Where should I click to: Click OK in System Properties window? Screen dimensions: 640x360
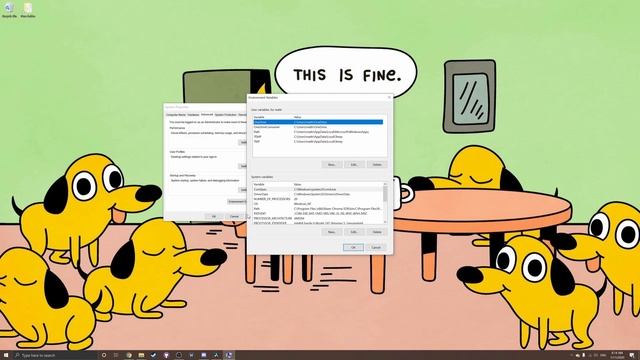[213, 216]
